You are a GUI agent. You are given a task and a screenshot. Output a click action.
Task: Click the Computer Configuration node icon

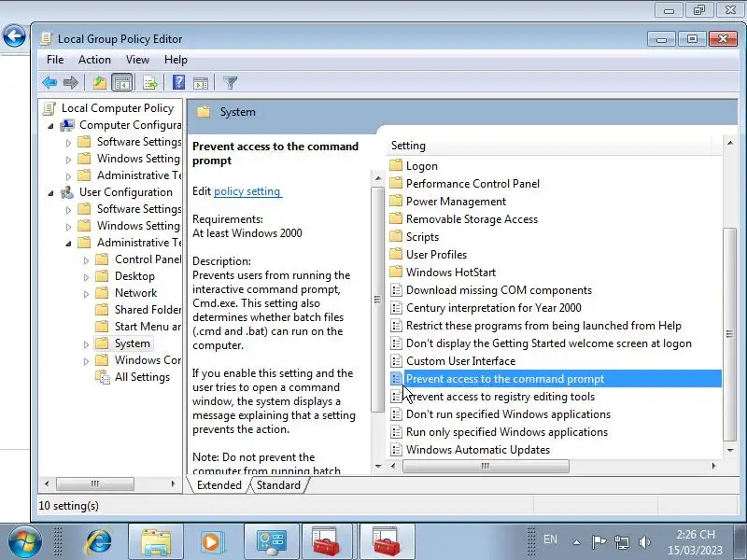click(67, 125)
